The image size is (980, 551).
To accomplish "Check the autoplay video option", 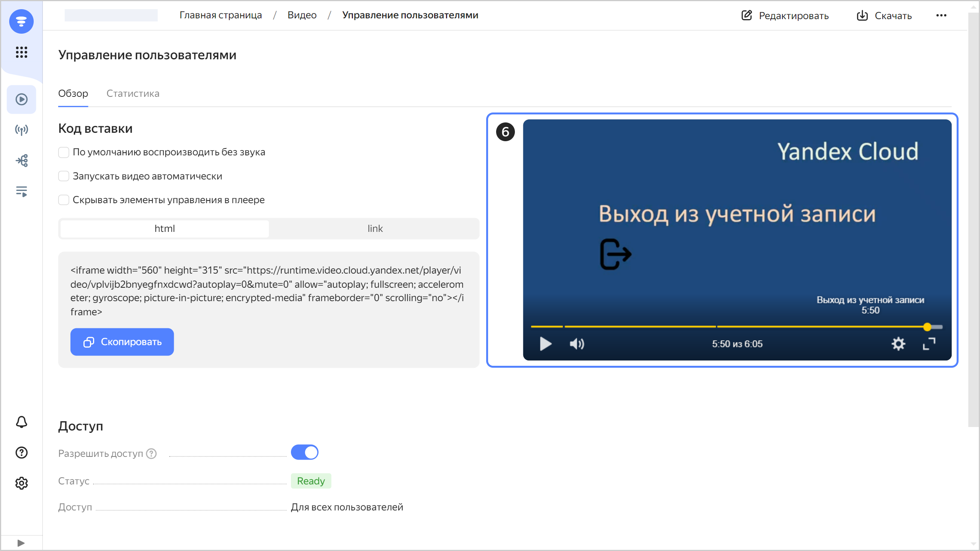I will [64, 176].
